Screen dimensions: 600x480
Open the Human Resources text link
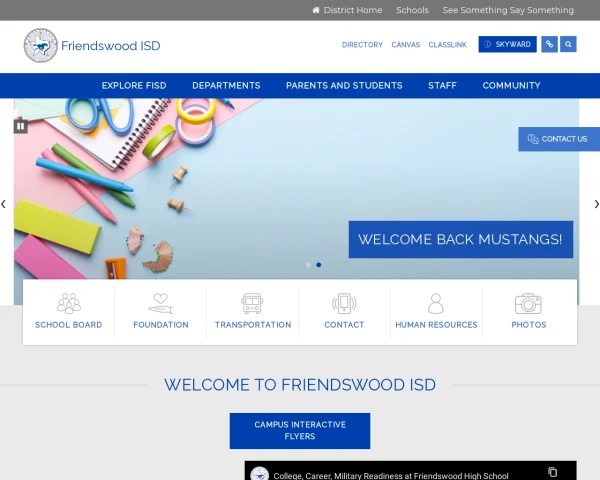pos(436,325)
